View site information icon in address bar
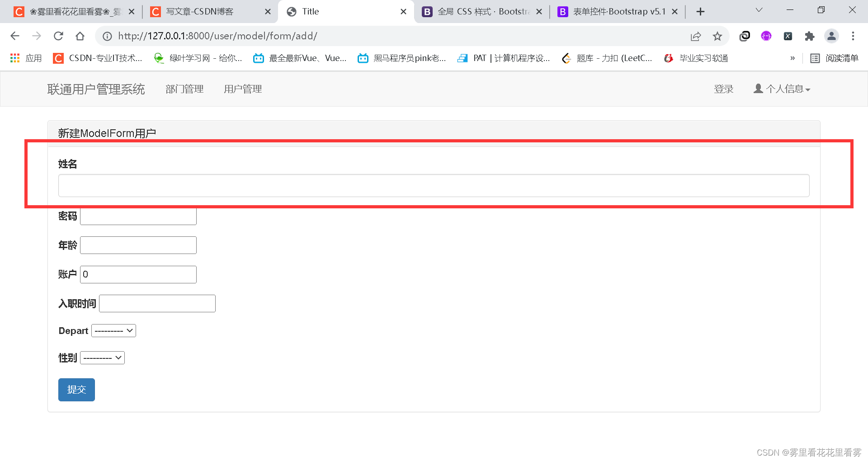 tap(107, 36)
